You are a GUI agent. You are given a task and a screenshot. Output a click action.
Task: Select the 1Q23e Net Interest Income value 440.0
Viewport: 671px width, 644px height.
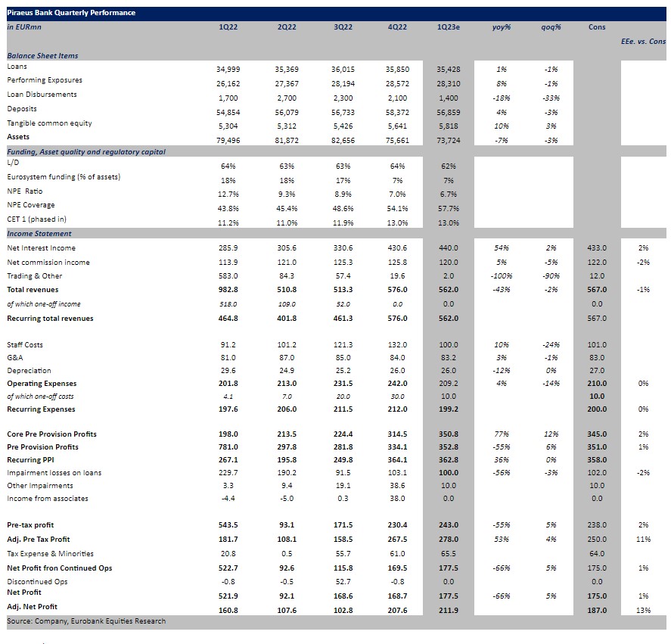pos(449,248)
